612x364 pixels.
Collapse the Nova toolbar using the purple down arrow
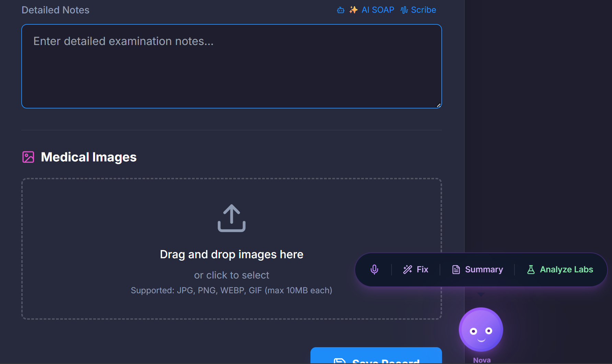pos(480,295)
